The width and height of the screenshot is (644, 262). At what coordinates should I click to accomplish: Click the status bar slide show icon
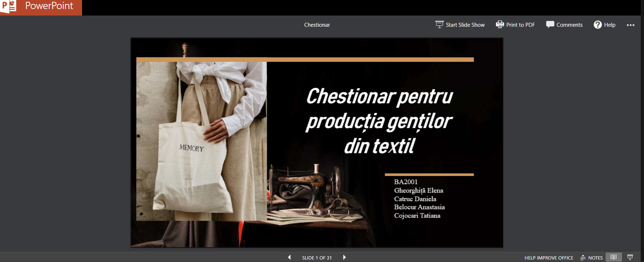click(x=630, y=257)
